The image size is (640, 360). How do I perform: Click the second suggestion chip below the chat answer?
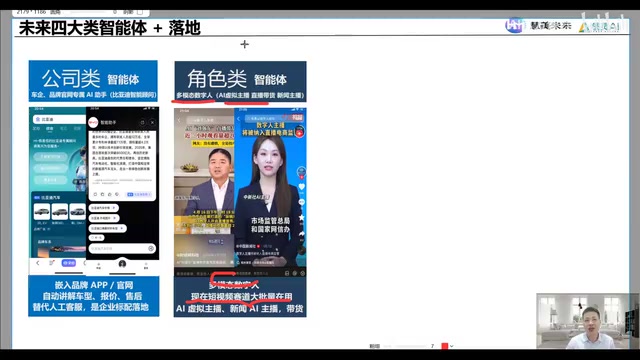tap(104, 218)
